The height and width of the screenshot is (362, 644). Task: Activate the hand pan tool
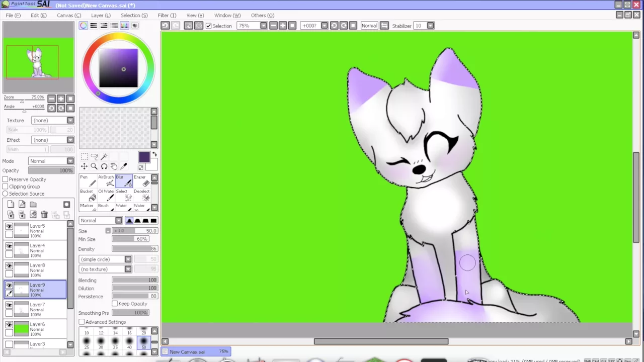(x=114, y=166)
